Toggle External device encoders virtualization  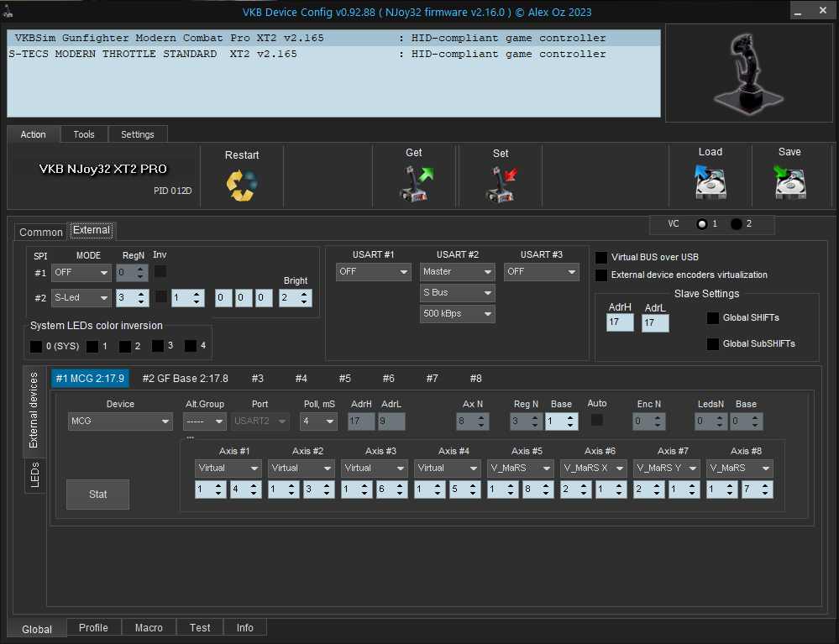pyautogui.click(x=601, y=275)
